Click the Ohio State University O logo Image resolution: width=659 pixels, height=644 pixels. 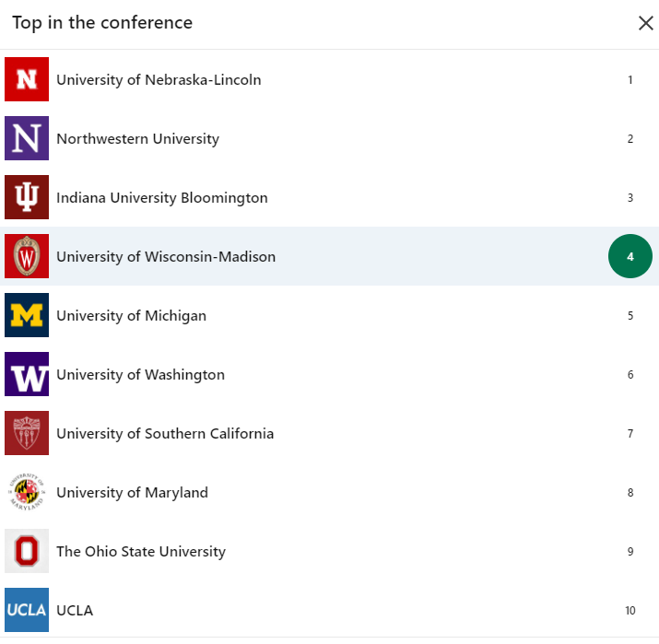coord(27,551)
